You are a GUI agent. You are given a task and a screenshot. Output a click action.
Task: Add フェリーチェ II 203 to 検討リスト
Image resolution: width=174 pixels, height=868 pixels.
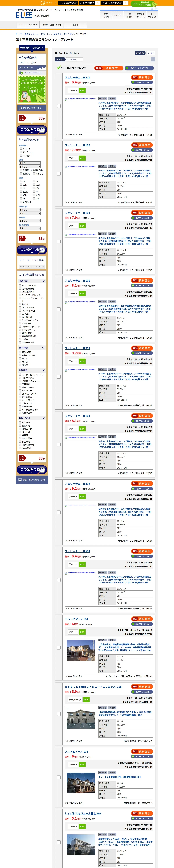[142, 489]
